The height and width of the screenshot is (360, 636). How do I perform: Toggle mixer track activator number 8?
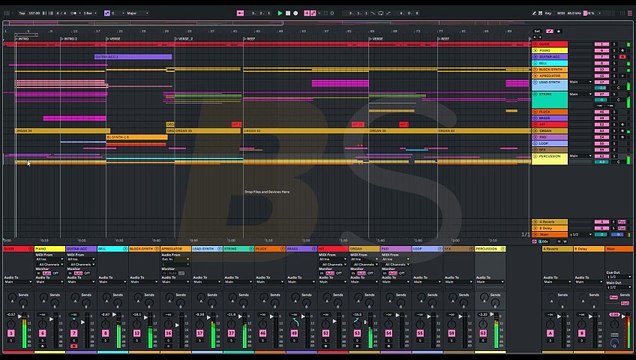(x=105, y=333)
